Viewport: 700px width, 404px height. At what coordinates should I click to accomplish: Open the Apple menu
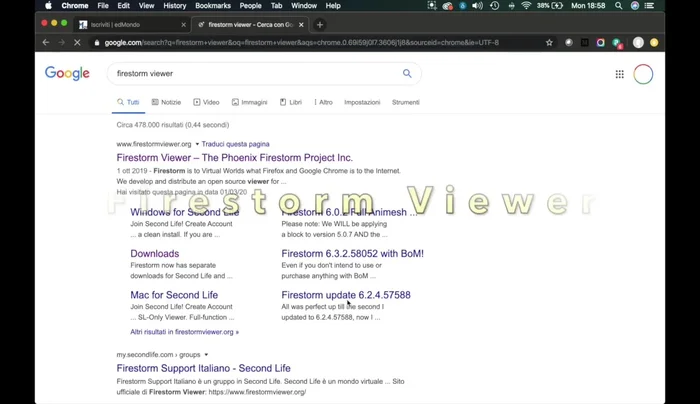tap(48, 6)
